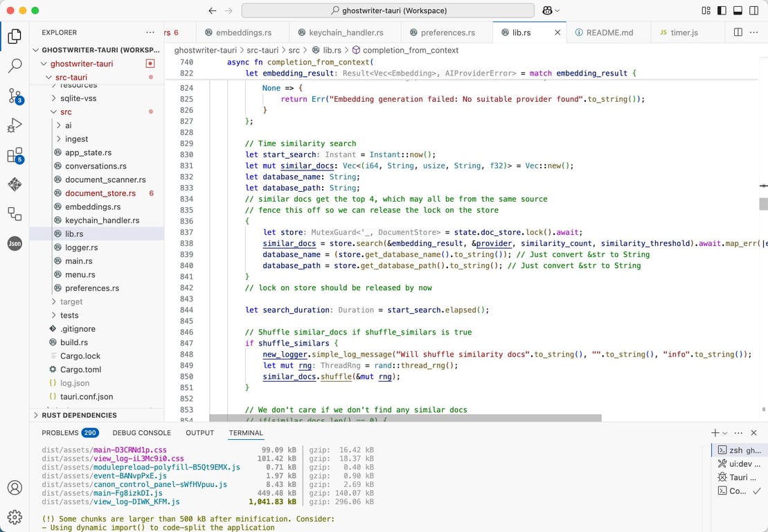Click the back navigation arrow in the title bar
Viewport: 768px width, 532px height.
pos(213,11)
